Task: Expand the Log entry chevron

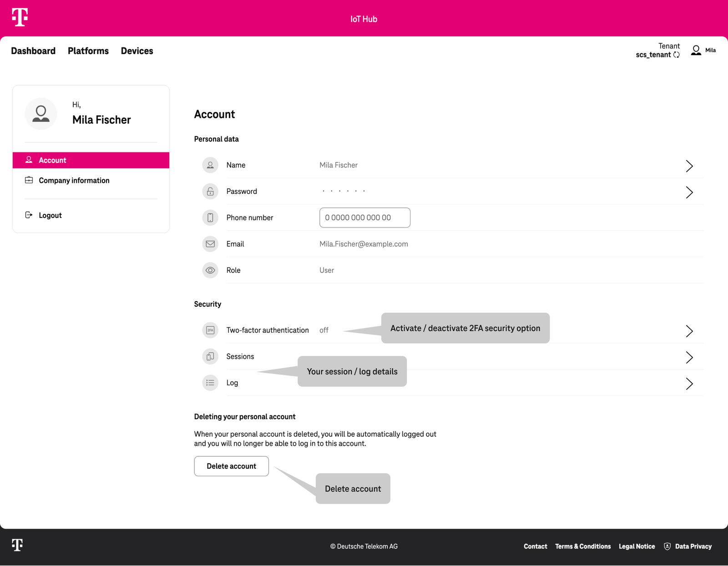Action: tap(689, 384)
